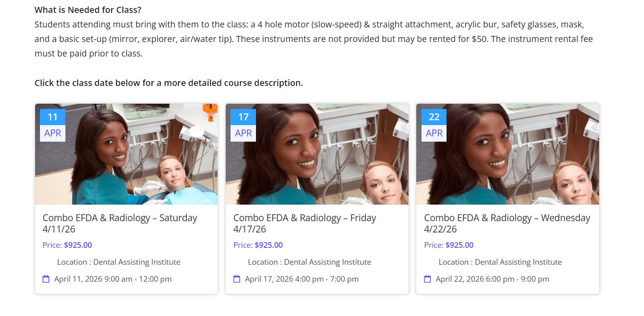Open the Friday 4/17/26 Combo EFDA class
Viewport: 644px width, 316px height.
click(x=304, y=223)
